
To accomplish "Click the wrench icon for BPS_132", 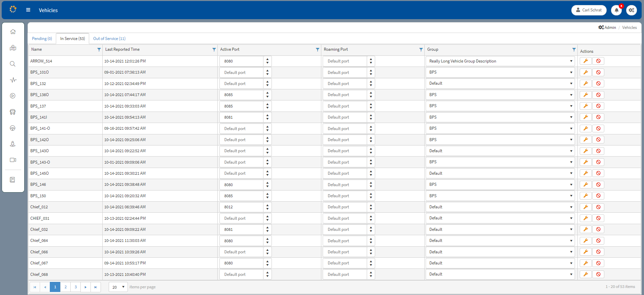I will (585, 83).
